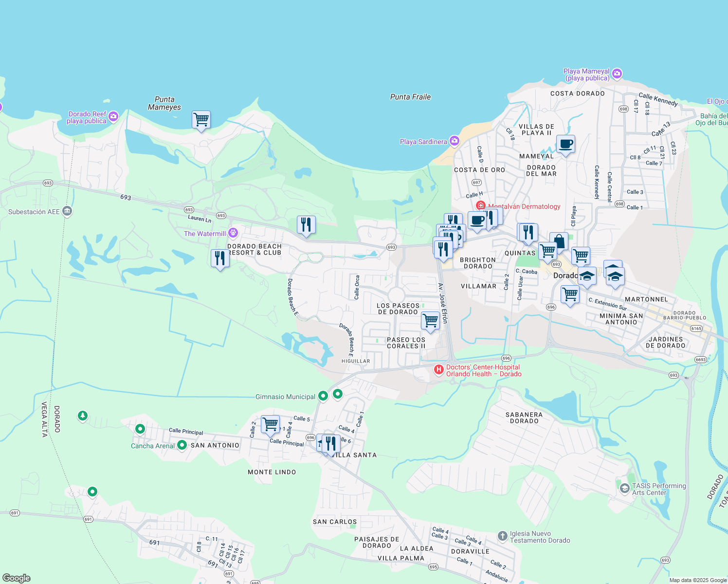Open green pin above the Calle Principal label
728x584 pixels.
(x=140, y=429)
